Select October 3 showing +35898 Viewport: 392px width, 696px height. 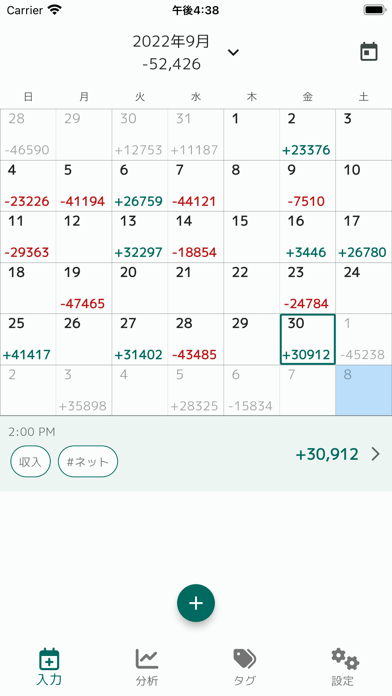84,391
